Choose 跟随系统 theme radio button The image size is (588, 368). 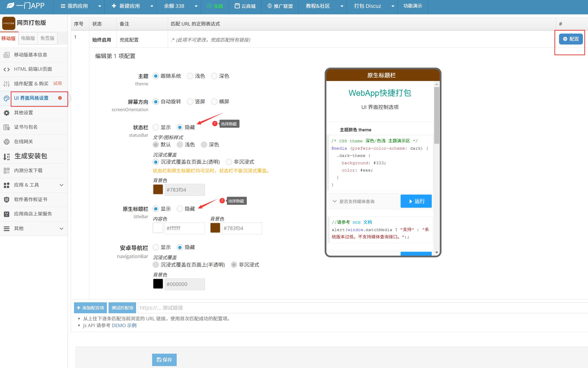pyautogui.click(x=156, y=76)
